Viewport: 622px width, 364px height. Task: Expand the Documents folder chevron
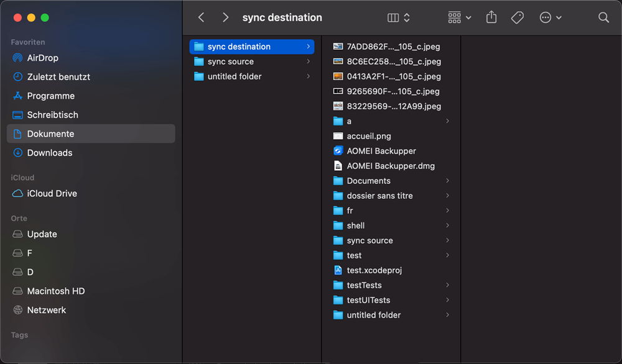point(448,181)
